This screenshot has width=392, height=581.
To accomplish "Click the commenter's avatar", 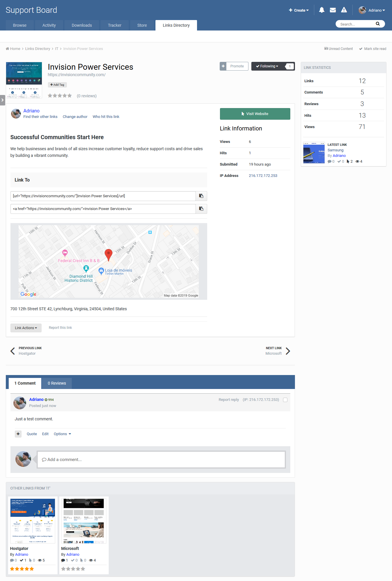I will click(20, 403).
